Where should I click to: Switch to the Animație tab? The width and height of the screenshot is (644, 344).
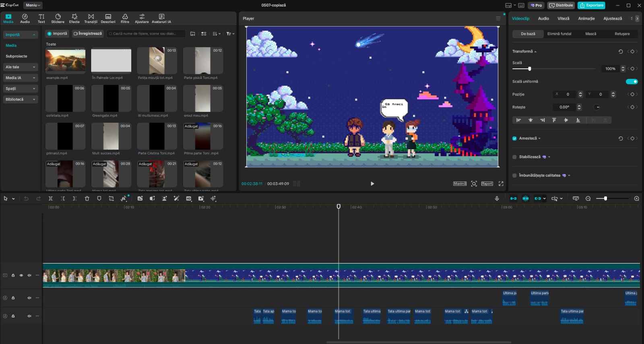tap(586, 19)
